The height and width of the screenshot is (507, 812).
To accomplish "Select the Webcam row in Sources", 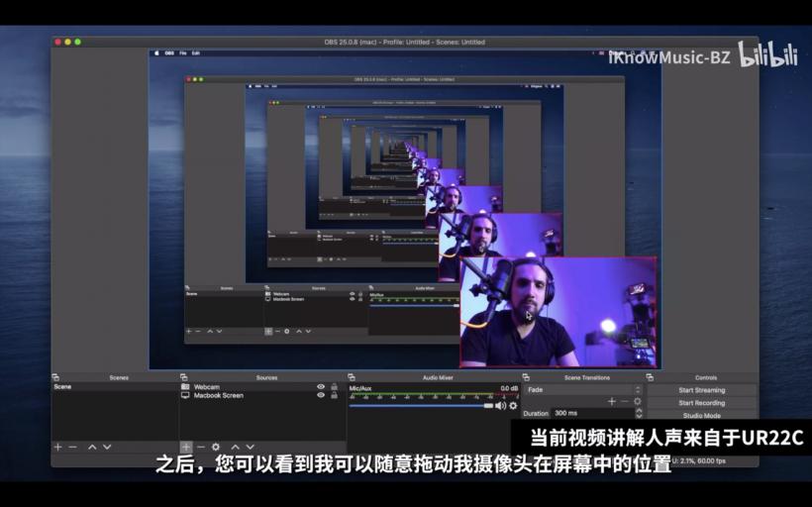I will pos(262,387).
